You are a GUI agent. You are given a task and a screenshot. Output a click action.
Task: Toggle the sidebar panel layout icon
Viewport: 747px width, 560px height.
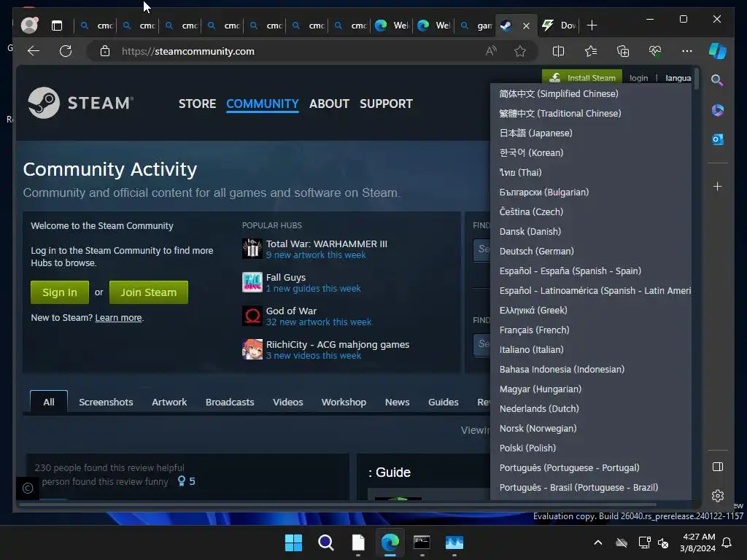[x=718, y=467]
